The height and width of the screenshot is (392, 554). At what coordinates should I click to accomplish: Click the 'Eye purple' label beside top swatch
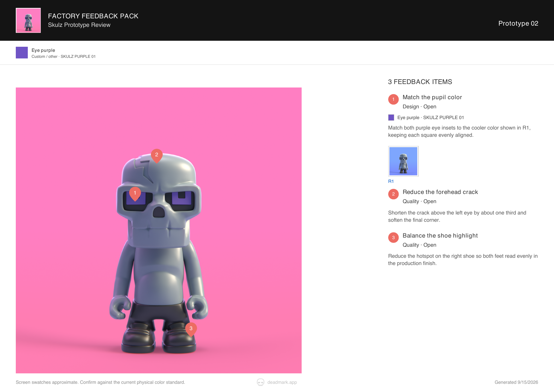[x=43, y=50]
